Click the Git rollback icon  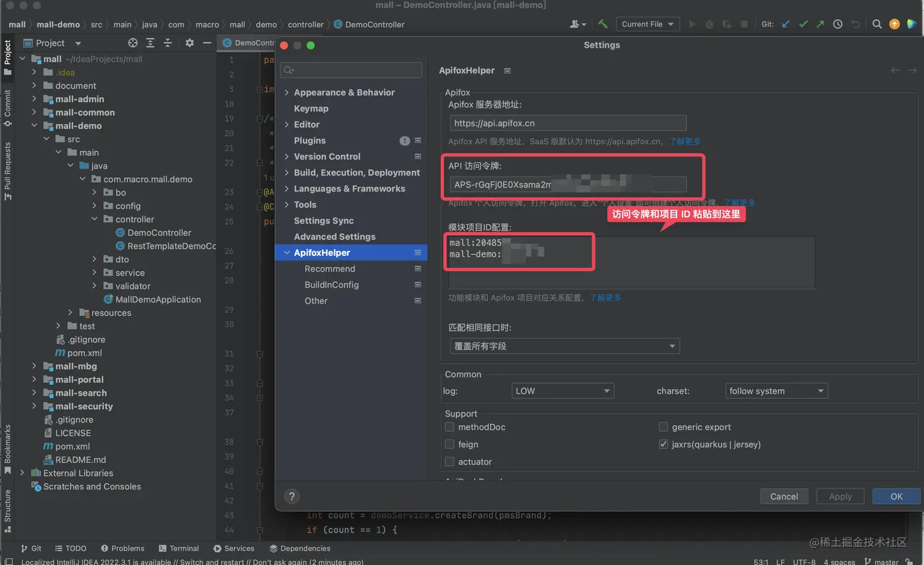pyautogui.click(x=856, y=24)
